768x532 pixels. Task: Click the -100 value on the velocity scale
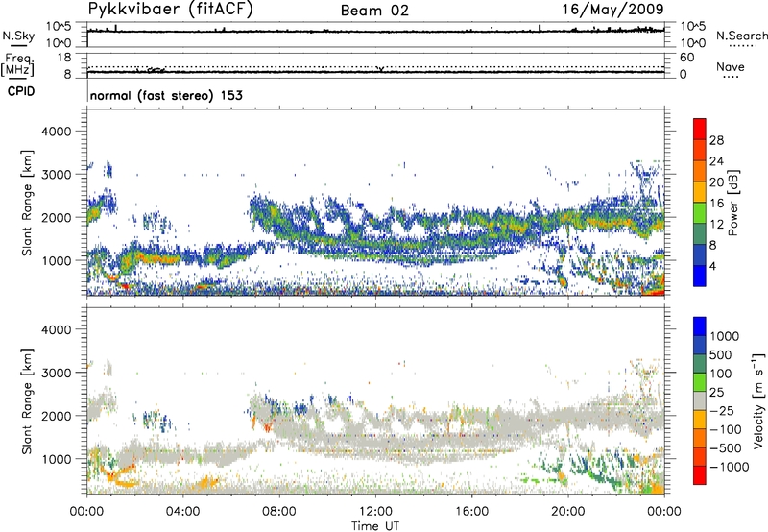(726, 429)
